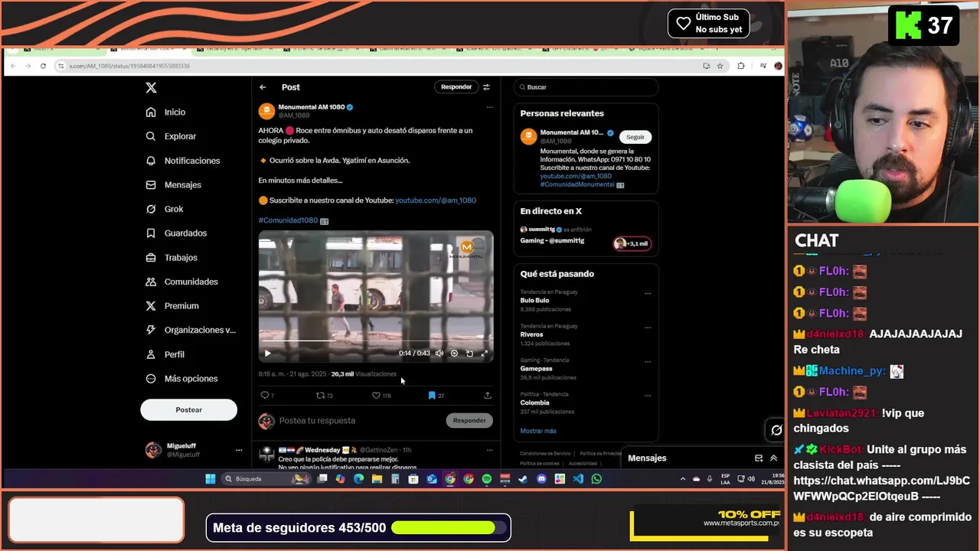This screenshot has width=980, height=551.
Task: Open more options dots for Gamepass trend
Action: 648,362
